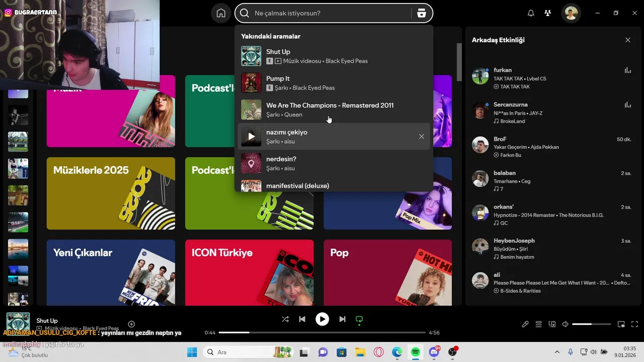Click the volume slider

592,324
